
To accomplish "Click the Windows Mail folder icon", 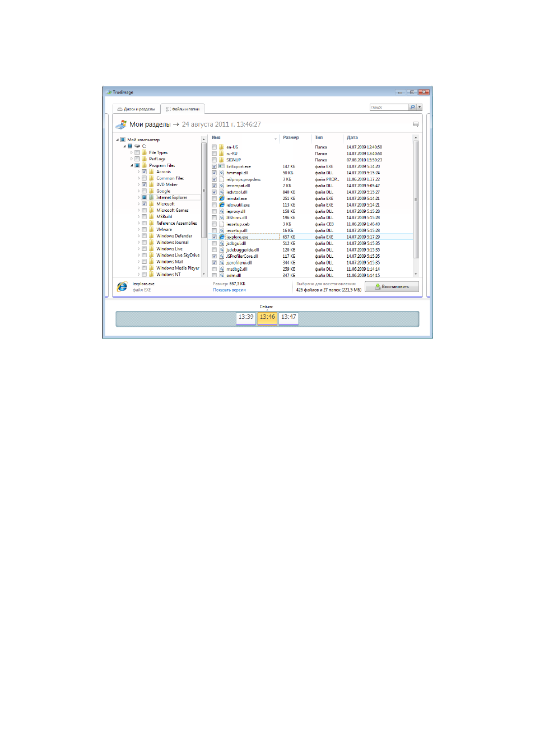I will coord(152,262).
